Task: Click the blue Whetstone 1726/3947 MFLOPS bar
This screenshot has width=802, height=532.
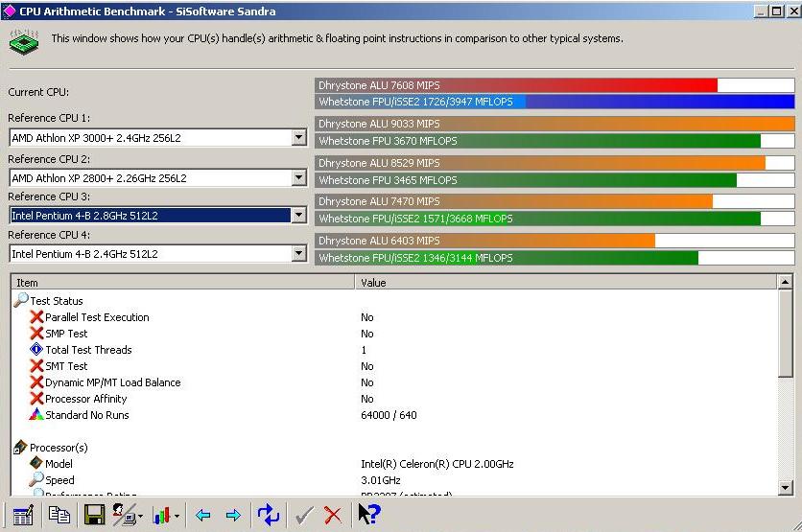Action: coord(554,102)
